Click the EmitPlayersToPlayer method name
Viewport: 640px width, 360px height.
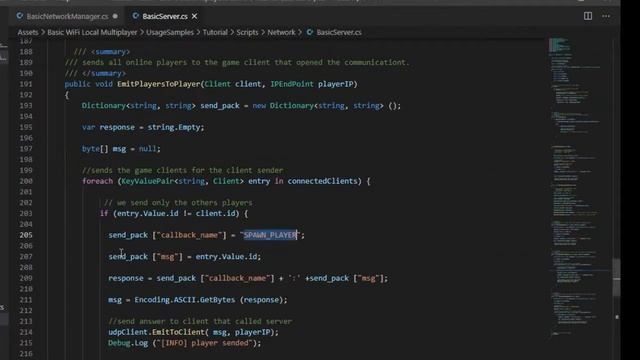point(159,84)
